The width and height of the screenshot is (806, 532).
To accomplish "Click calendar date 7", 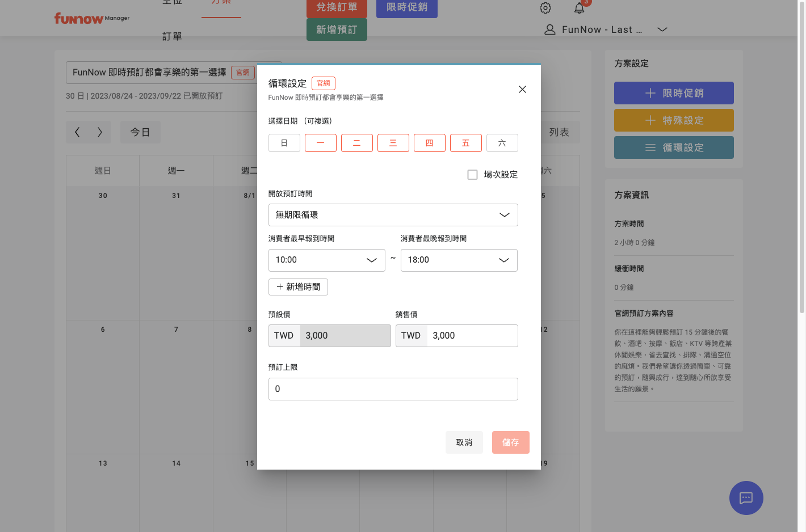I will click(x=177, y=330).
